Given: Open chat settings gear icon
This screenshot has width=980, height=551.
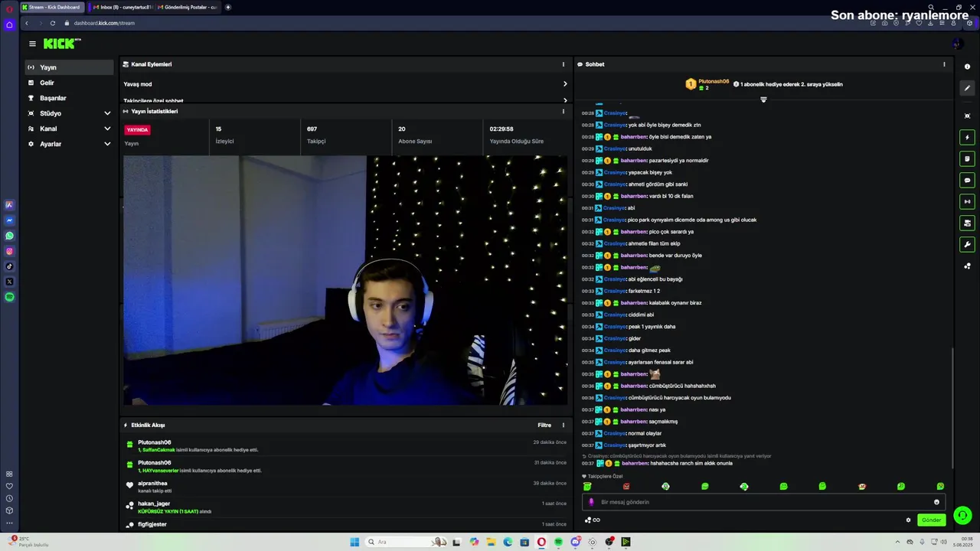Looking at the screenshot, I should click(x=909, y=520).
